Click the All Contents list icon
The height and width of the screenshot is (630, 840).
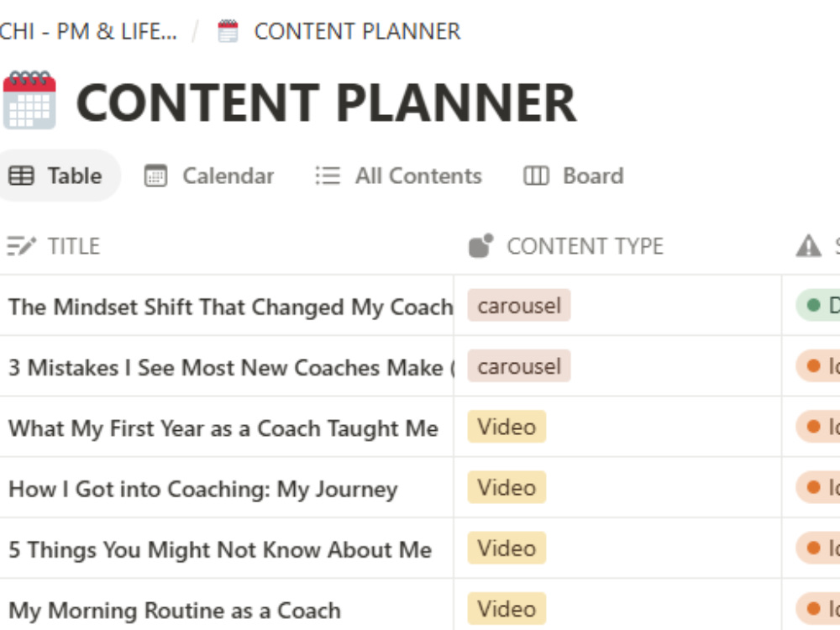328,176
